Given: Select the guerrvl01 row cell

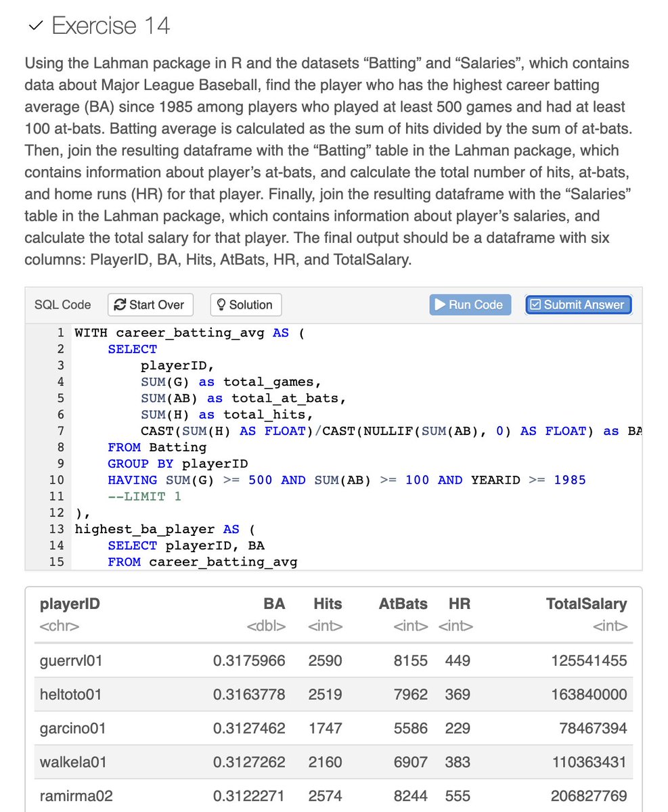Looking at the screenshot, I should coord(72,660).
